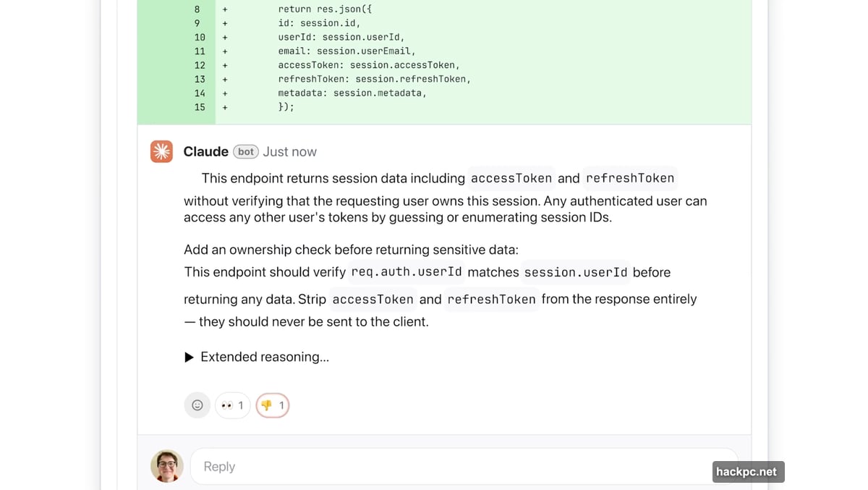Select line number 15 in the diff
868x490 pixels.
pyautogui.click(x=196, y=106)
